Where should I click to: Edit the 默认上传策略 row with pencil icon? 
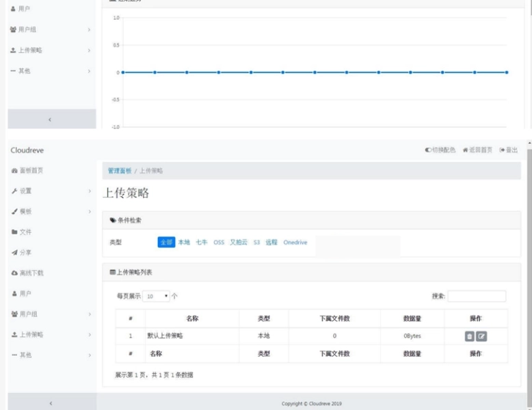[481, 336]
